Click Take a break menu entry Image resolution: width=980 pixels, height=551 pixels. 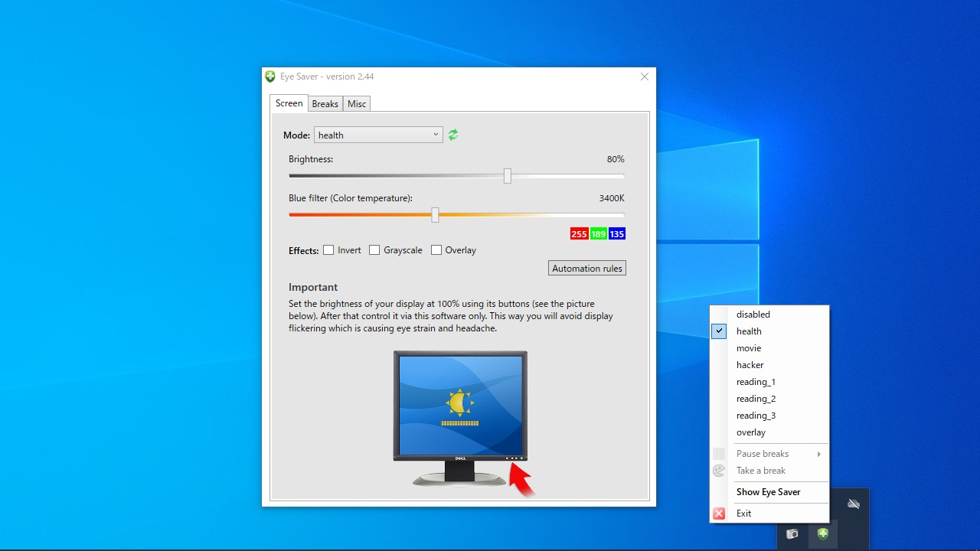click(x=769, y=471)
